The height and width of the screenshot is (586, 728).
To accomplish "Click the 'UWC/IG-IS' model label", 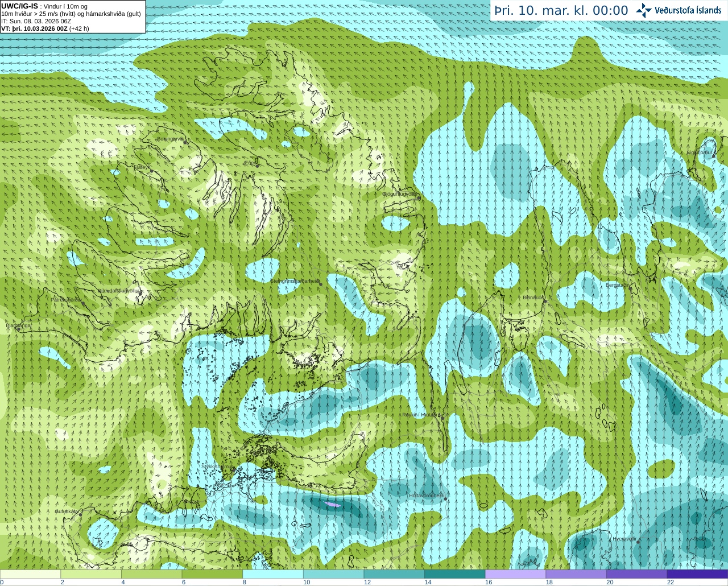I will 19,6.
